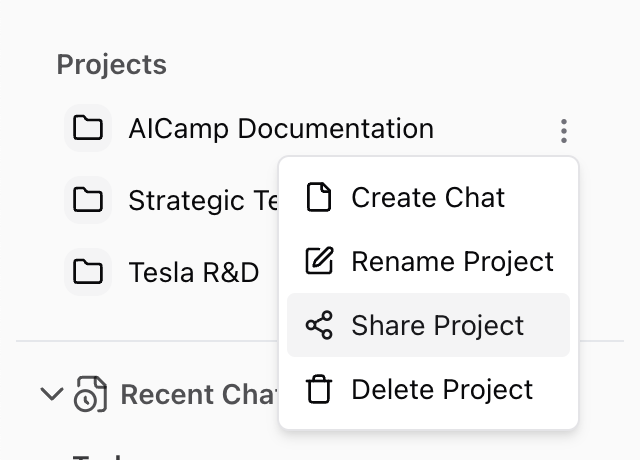Image resolution: width=640 pixels, height=460 pixels.
Task: Open the three-dot menu for AICamp Documentation
Action: coord(564,130)
